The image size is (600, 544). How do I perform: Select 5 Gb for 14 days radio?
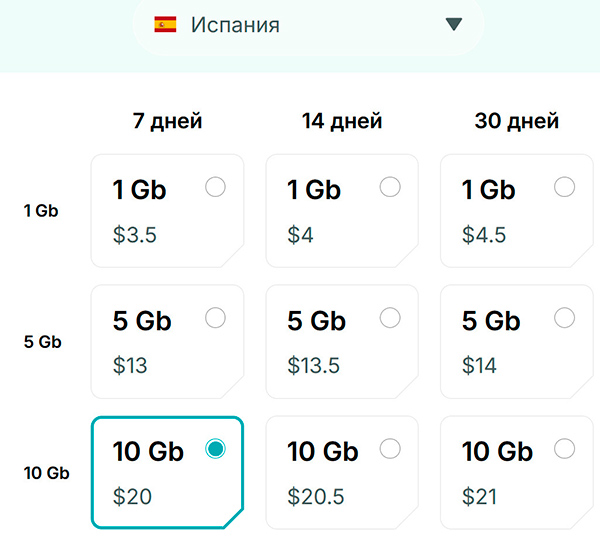(390, 318)
